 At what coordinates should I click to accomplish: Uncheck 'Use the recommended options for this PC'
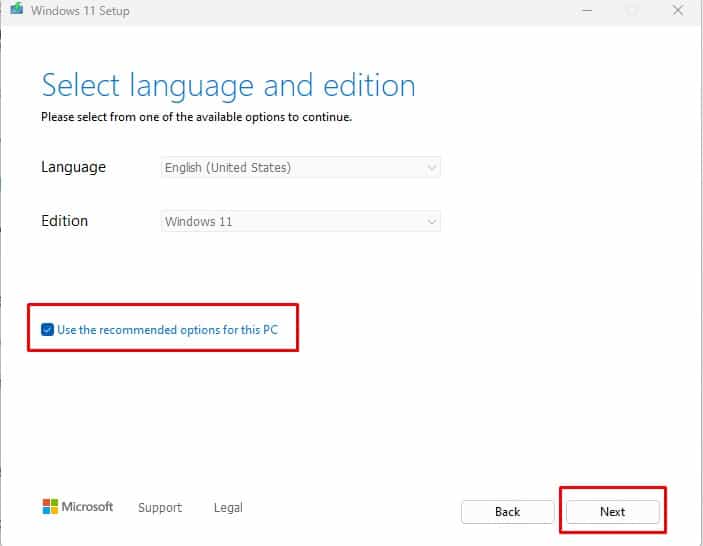(47, 329)
